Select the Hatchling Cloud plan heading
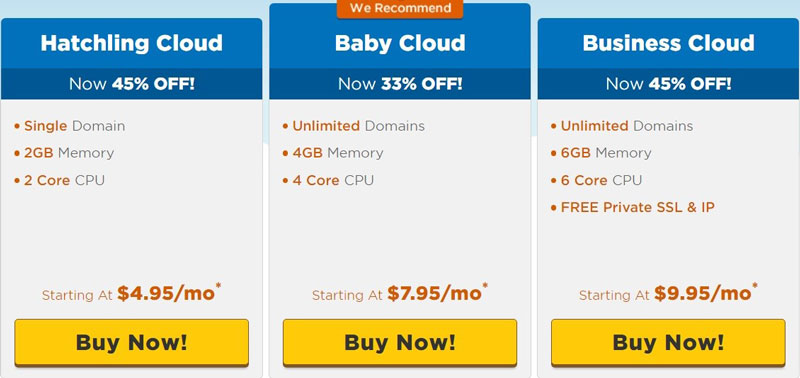 [132, 43]
